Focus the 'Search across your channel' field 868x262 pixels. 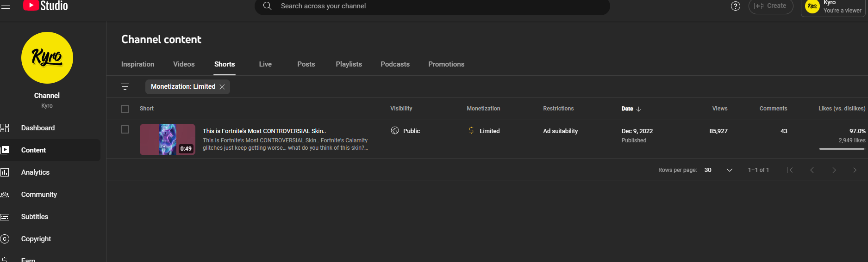(432, 6)
